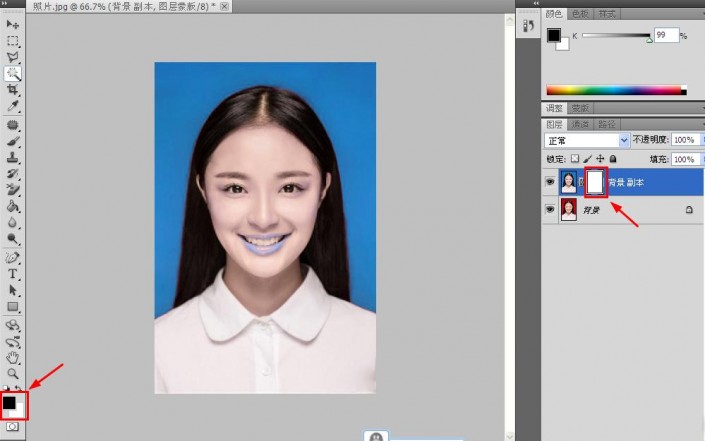
Task: Click the Quick Mask mode icon
Action: point(13,426)
